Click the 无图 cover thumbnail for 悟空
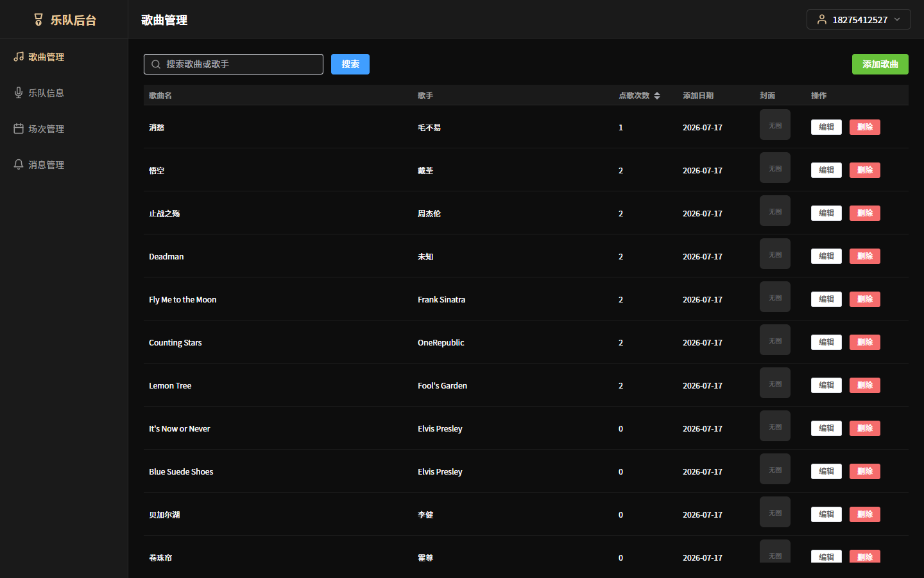This screenshot has height=578, width=924. coord(775,168)
